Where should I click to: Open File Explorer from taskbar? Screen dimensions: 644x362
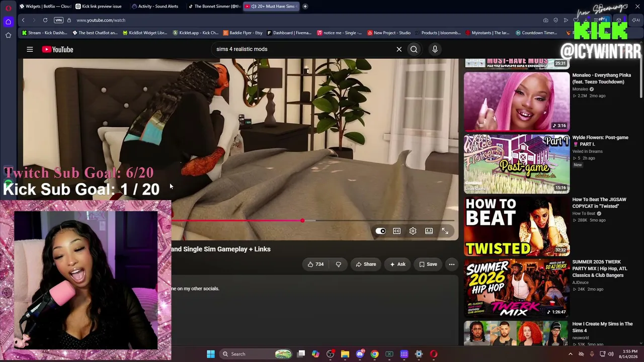345,354
